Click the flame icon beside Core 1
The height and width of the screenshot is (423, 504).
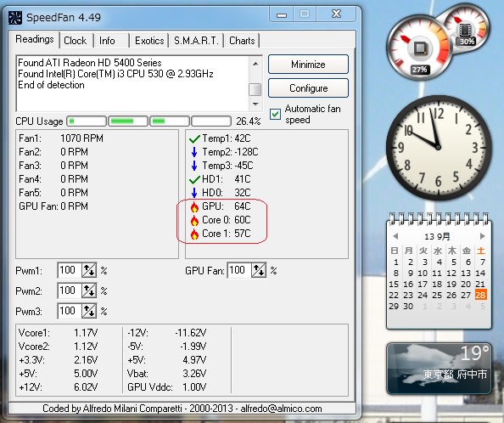coord(194,234)
